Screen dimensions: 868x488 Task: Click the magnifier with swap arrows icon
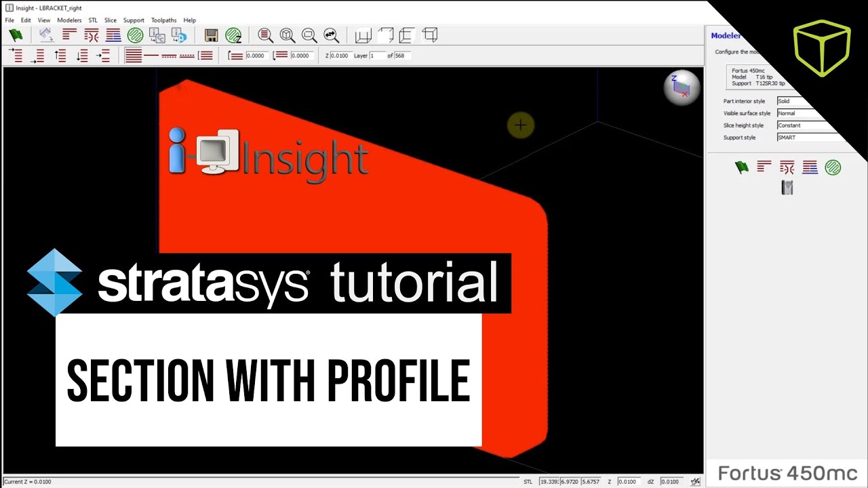point(331,35)
